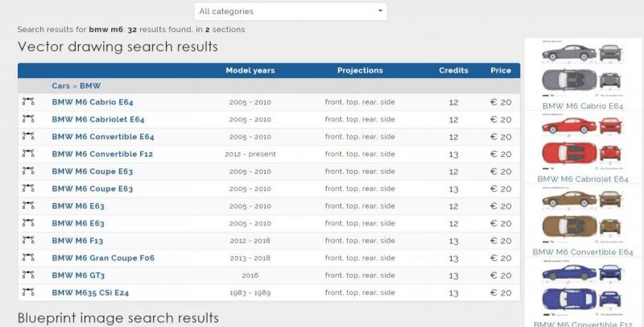This screenshot has height=327, width=644.
Task: Click vector icon beside BMW M6 GT3
Action: (28, 275)
